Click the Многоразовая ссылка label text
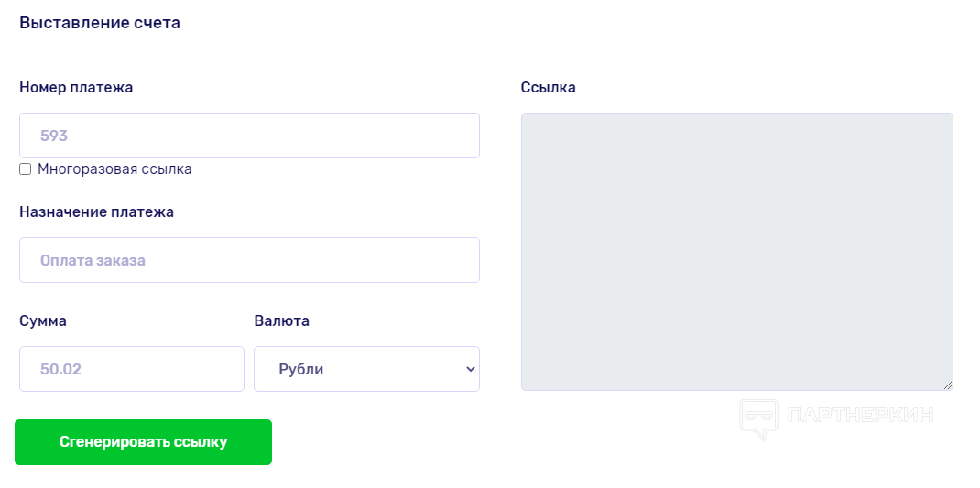980x488 pixels. tap(114, 169)
